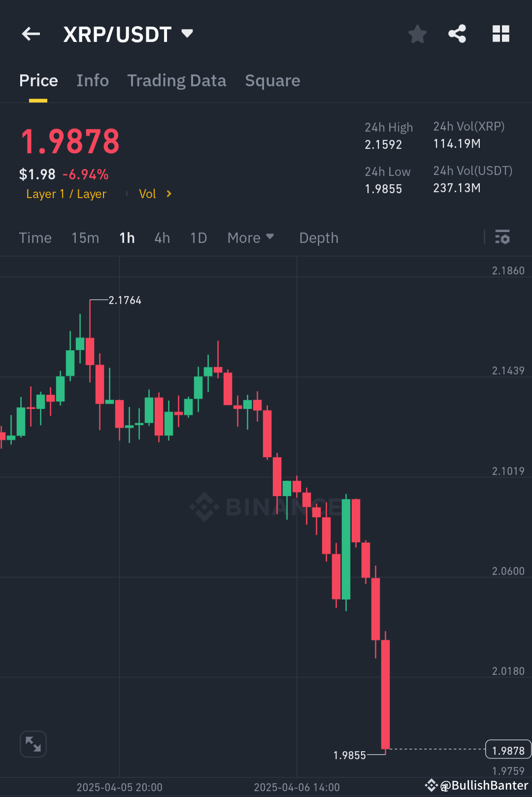Open the chart settings indicator panel

503,238
